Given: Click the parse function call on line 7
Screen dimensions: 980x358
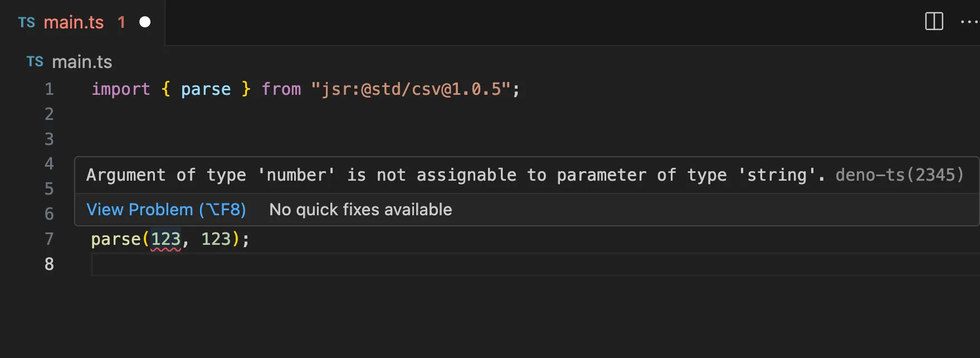Looking at the screenshot, I should (x=115, y=239).
